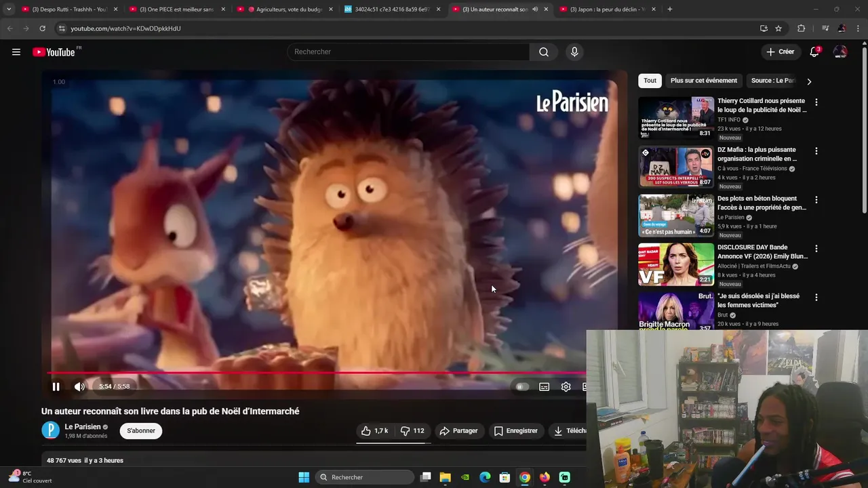This screenshot has width=868, height=488.
Task: Open Microsoft Edge from taskbar
Action: coord(485,477)
